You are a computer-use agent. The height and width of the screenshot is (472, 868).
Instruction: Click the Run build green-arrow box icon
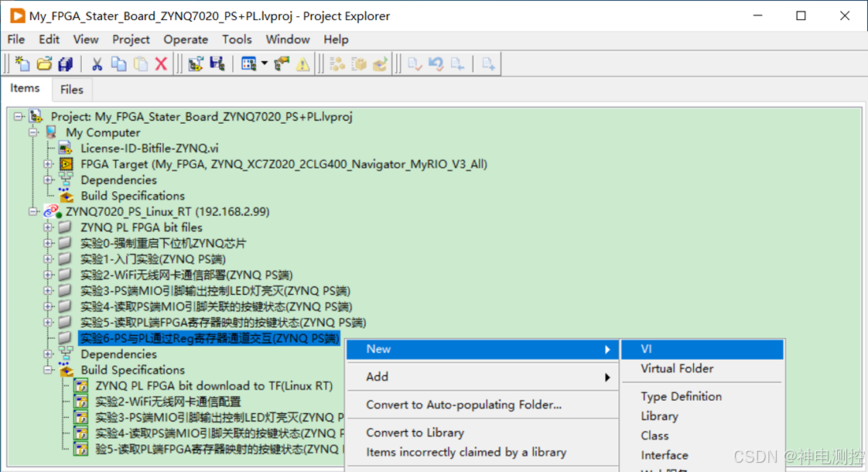(380, 63)
